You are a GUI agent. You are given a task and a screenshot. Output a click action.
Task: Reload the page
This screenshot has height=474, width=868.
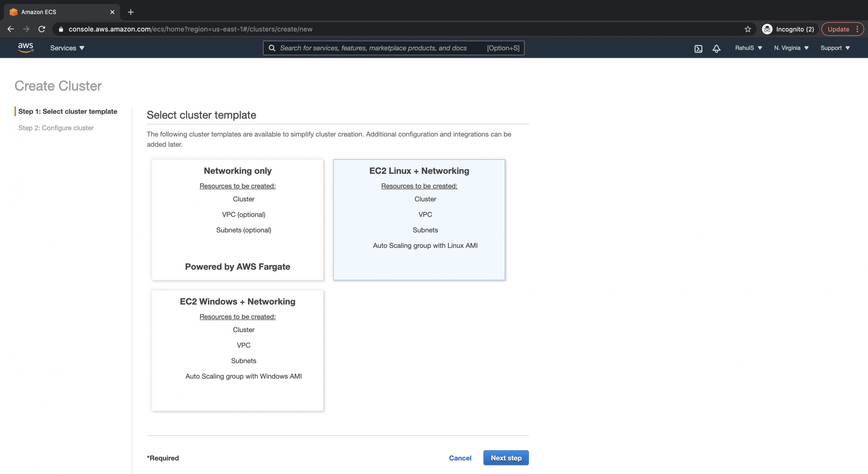coord(42,29)
